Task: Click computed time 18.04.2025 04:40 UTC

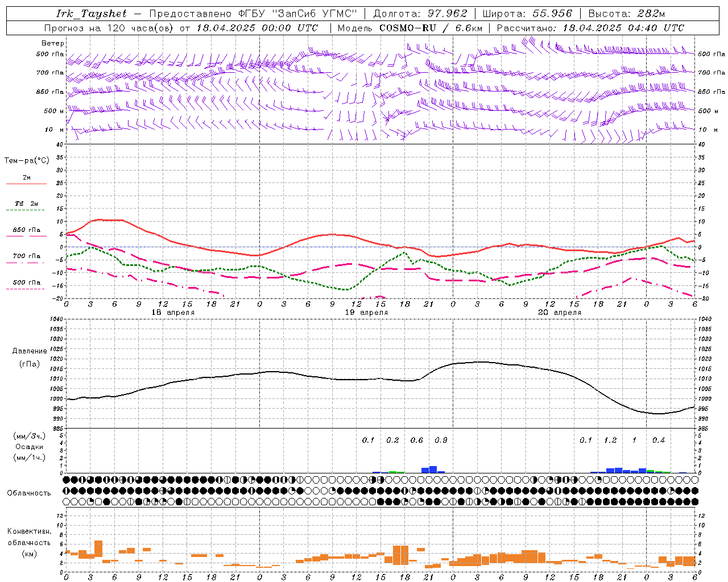Action: (623, 28)
